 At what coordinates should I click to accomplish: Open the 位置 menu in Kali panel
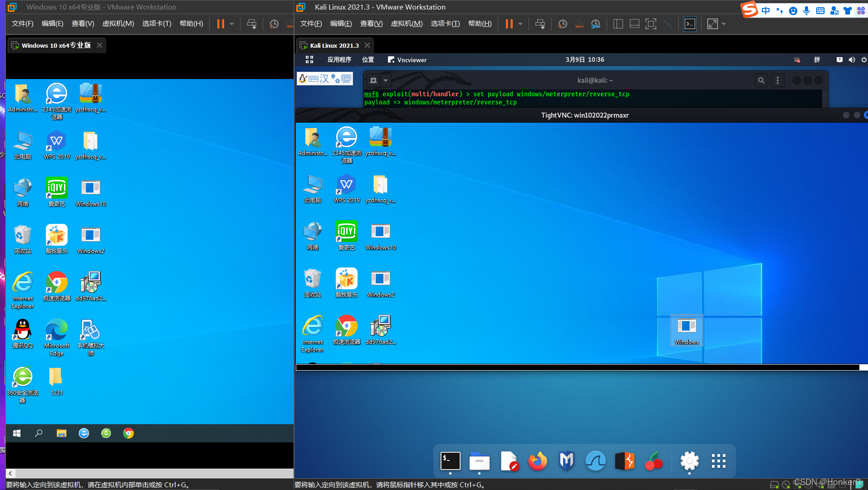pos(368,59)
